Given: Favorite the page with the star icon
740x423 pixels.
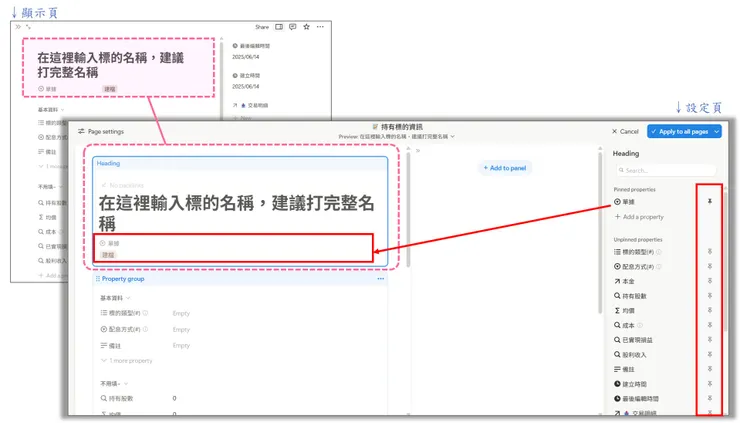Looking at the screenshot, I should tap(306, 27).
